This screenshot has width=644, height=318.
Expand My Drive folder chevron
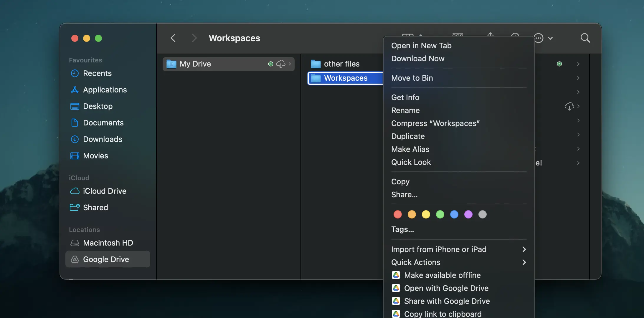pyautogui.click(x=290, y=64)
